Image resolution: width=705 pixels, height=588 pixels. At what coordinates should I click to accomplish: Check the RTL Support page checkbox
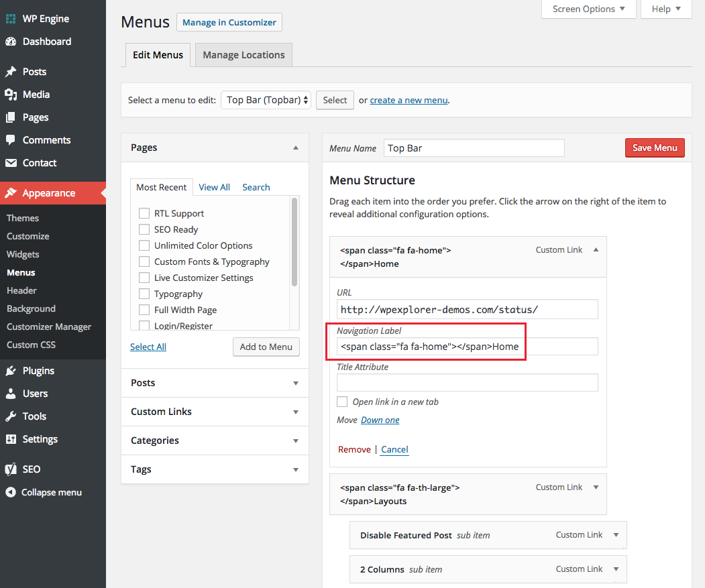tap(144, 213)
